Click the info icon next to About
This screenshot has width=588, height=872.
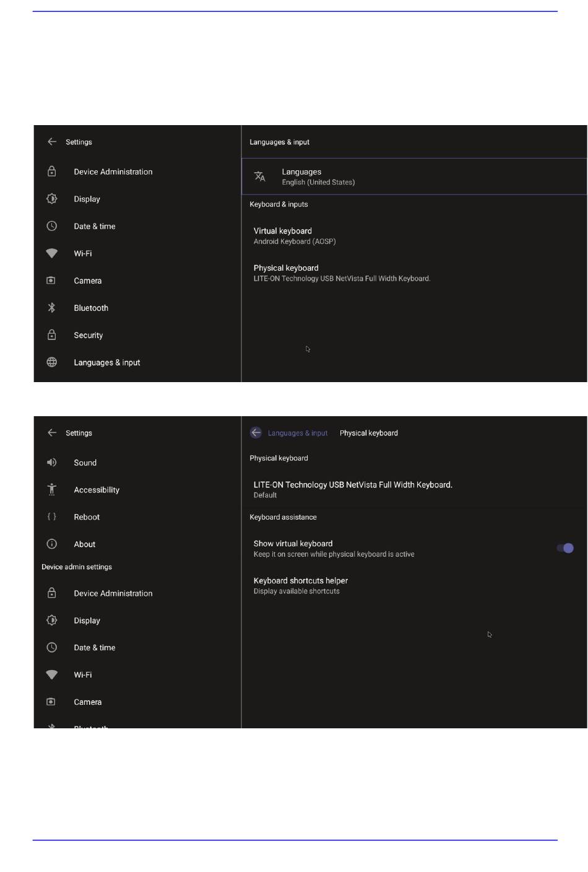pyautogui.click(x=52, y=544)
